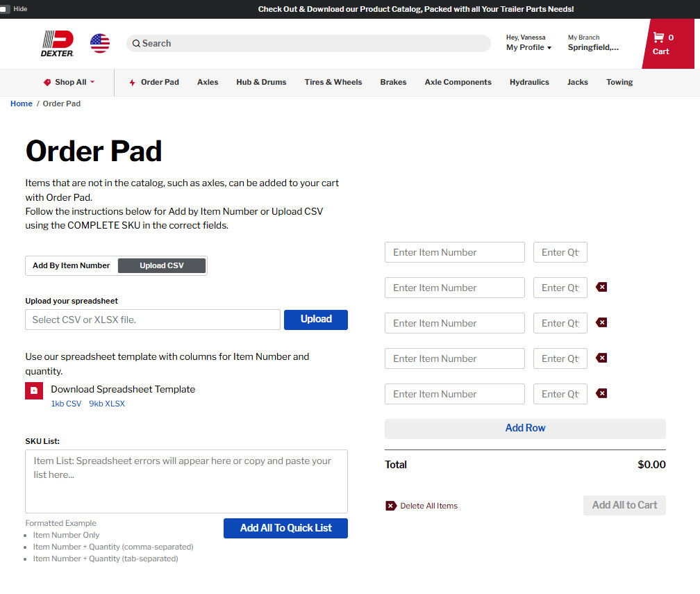Expand the Shop All menu
Image resolution: width=700 pixels, height=594 pixels.
pyautogui.click(x=69, y=82)
